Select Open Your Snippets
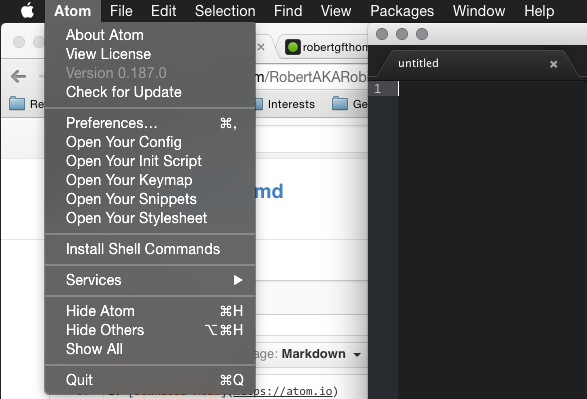 point(150,200)
